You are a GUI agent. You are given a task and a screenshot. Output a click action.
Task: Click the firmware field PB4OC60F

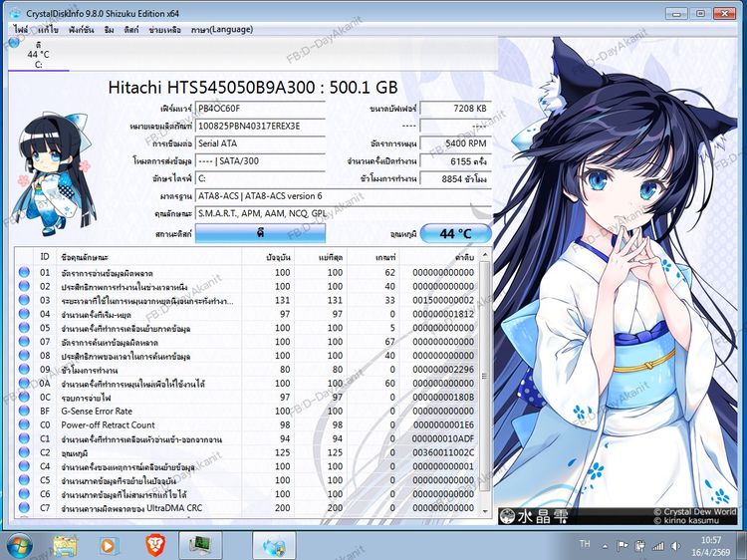pyautogui.click(x=260, y=109)
